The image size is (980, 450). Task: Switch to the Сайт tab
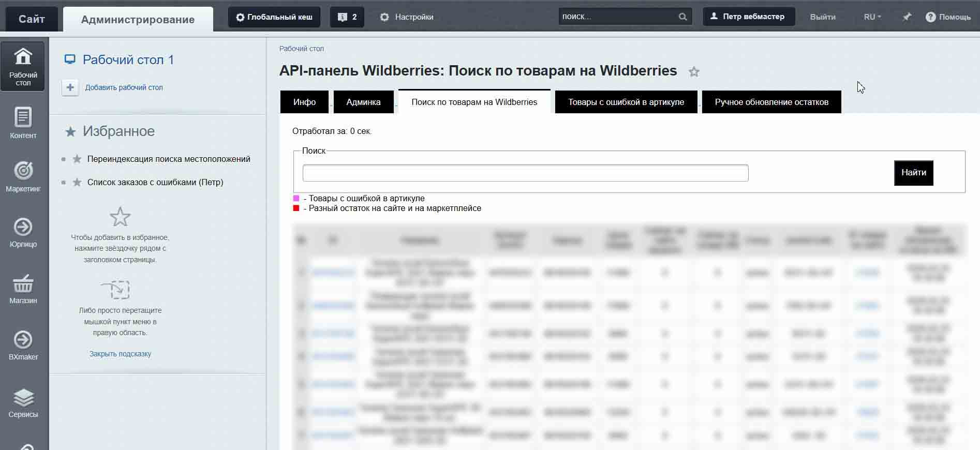click(x=32, y=19)
